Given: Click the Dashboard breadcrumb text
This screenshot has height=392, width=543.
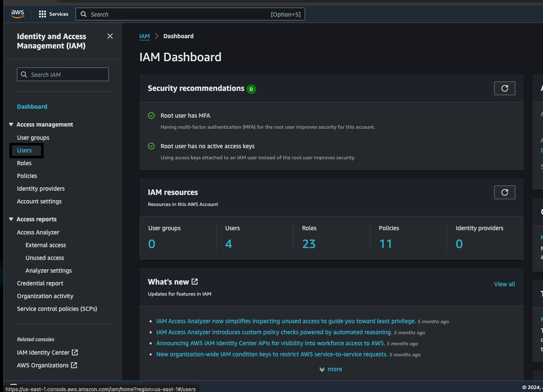Looking at the screenshot, I should 178,36.
